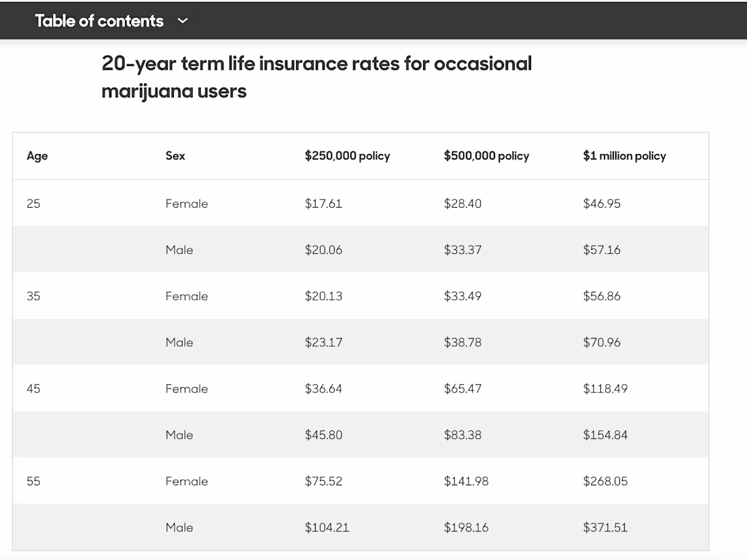Select the age 55 label

coord(33,481)
